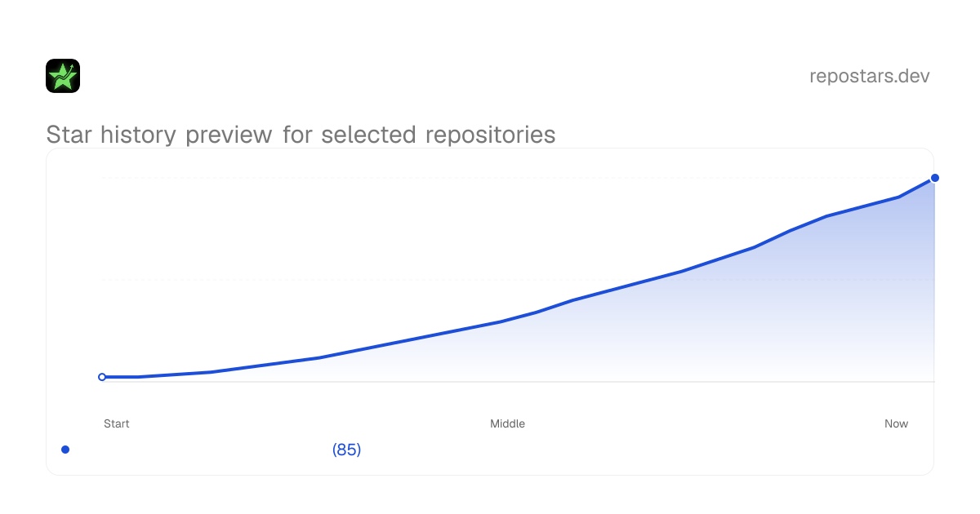Select the "Middle" axis label
The width and height of the screenshot is (980, 514).
[507, 423]
